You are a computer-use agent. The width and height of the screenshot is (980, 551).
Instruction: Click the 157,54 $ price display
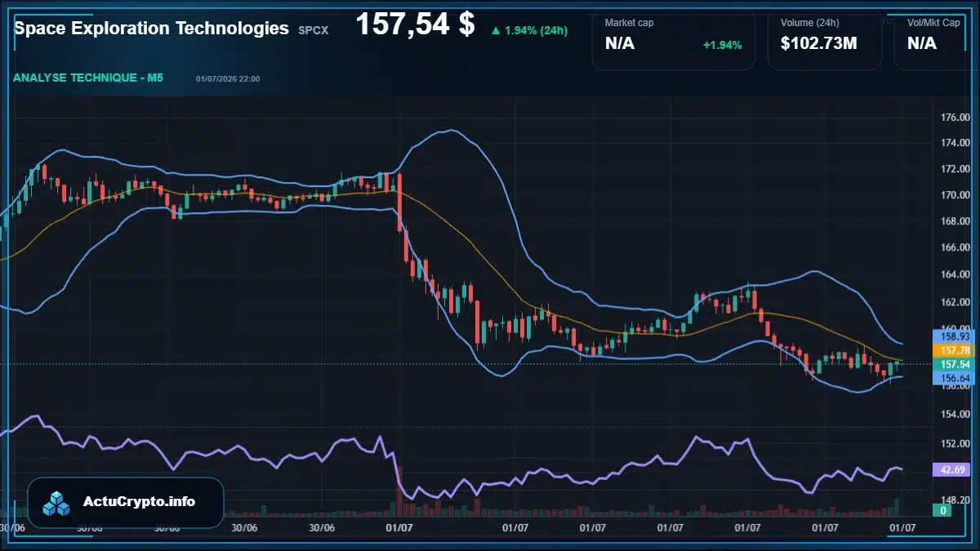click(415, 24)
